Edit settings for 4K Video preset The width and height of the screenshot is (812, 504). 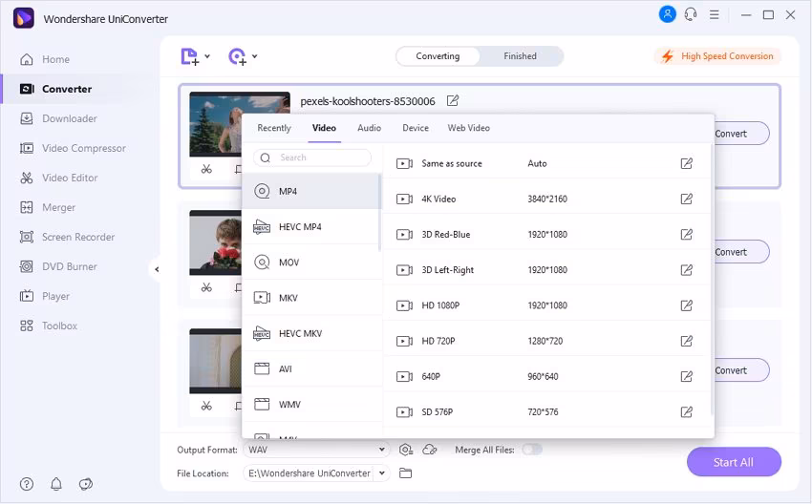point(686,199)
